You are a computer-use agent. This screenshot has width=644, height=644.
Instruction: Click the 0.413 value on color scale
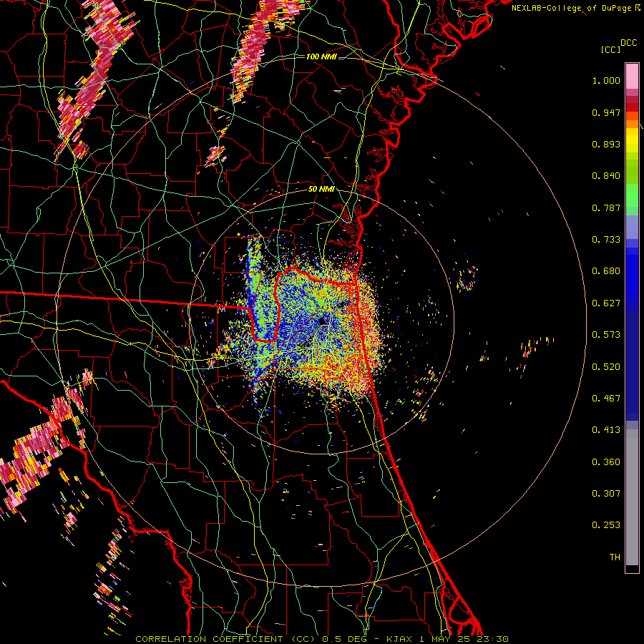point(606,430)
